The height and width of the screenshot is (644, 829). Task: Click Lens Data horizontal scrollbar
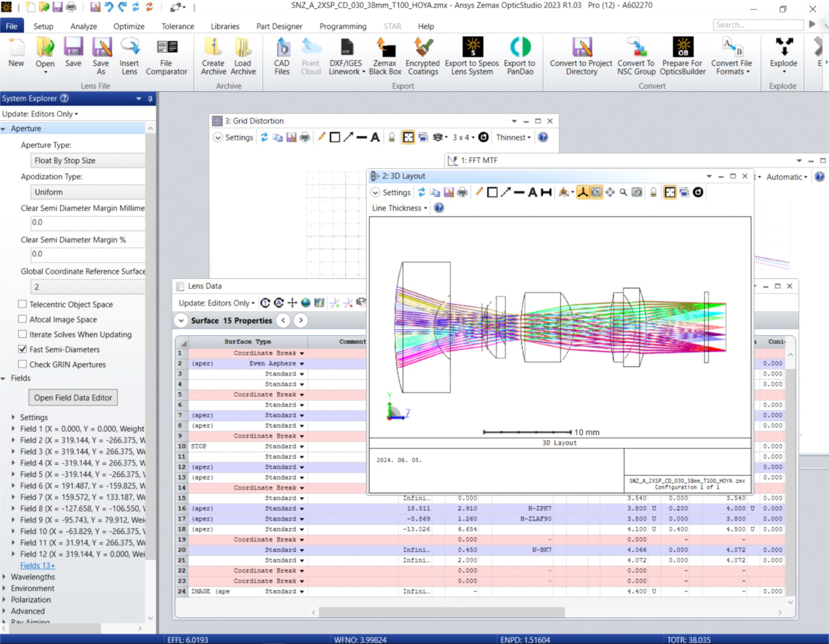pyautogui.click(x=441, y=612)
